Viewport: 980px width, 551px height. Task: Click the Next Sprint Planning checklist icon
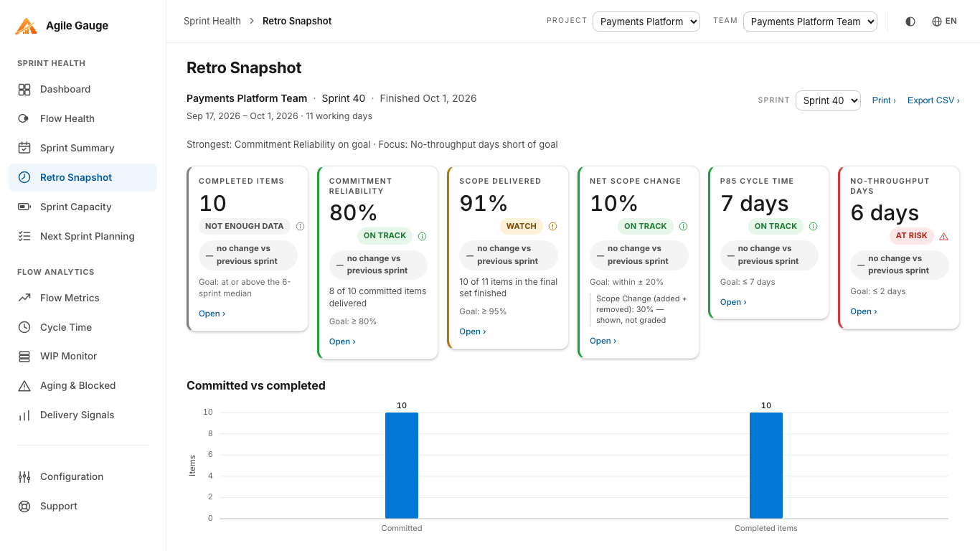tap(24, 237)
